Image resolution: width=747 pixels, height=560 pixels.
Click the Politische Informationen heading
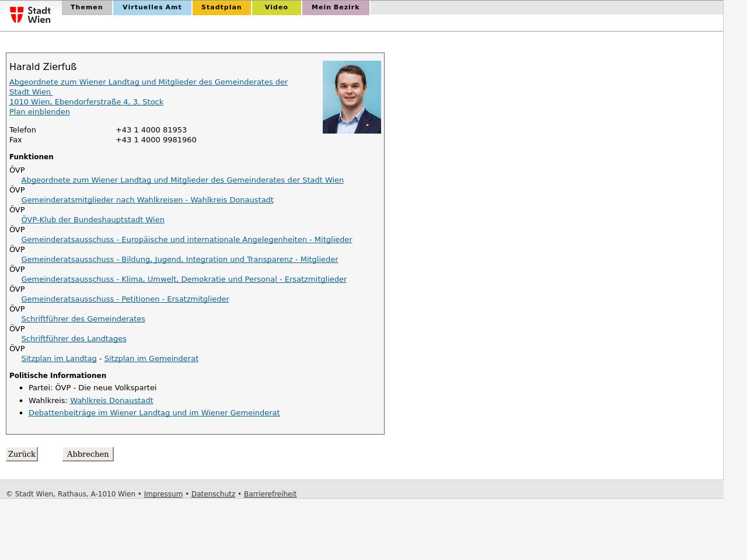58,375
